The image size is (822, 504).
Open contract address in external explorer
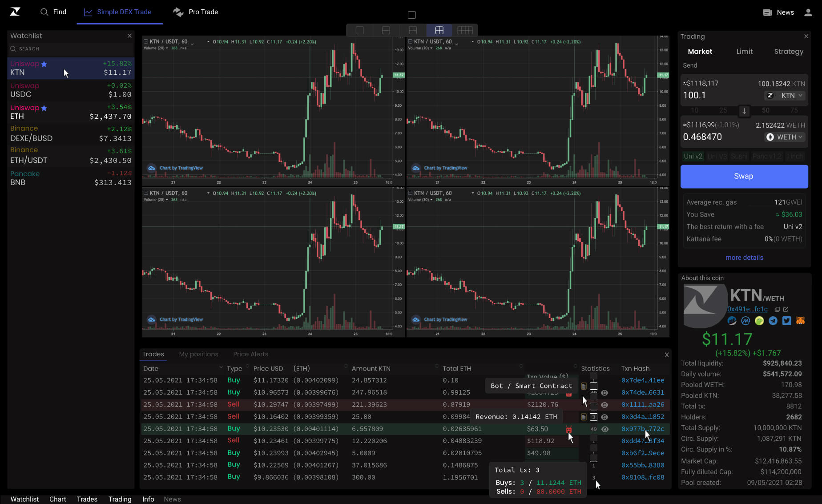tap(786, 310)
